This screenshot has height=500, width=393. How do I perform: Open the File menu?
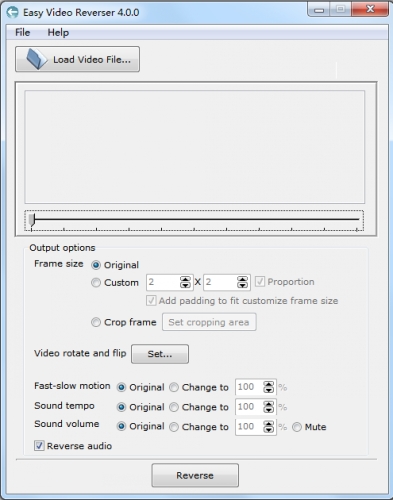coord(22,33)
